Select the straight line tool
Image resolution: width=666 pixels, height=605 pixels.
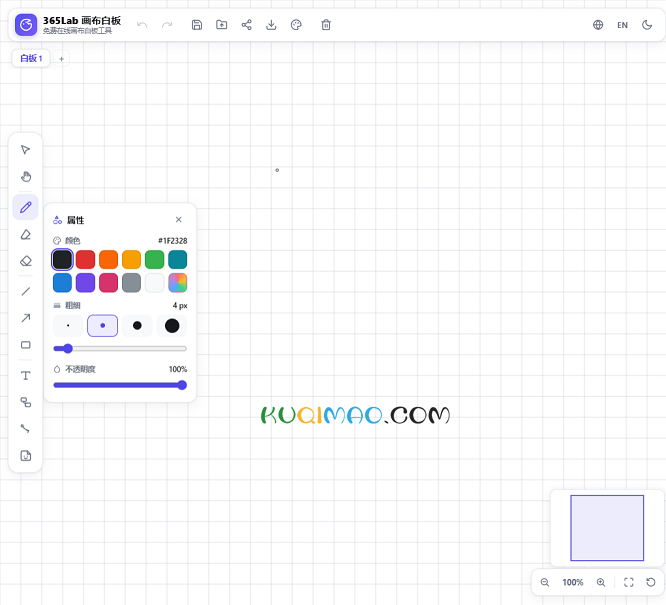[x=25, y=291]
